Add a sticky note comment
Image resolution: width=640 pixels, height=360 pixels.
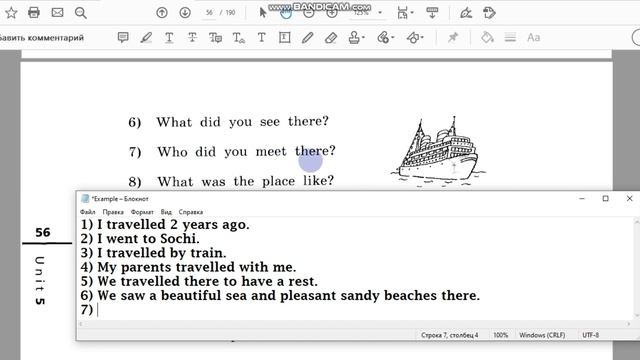123,38
